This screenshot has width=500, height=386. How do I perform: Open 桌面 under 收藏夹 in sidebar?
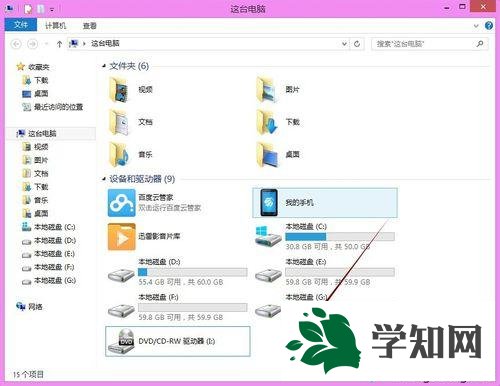(41, 94)
